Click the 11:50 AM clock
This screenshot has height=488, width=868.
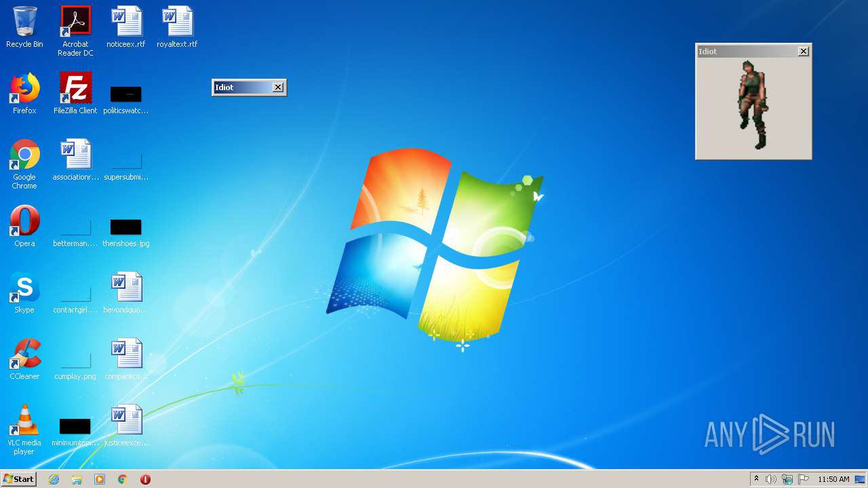tap(833, 479)
